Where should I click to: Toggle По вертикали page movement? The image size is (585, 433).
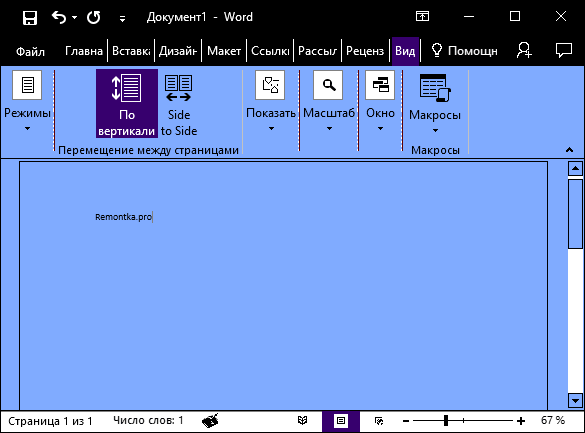pyautogui.click(x=127, y=103)
